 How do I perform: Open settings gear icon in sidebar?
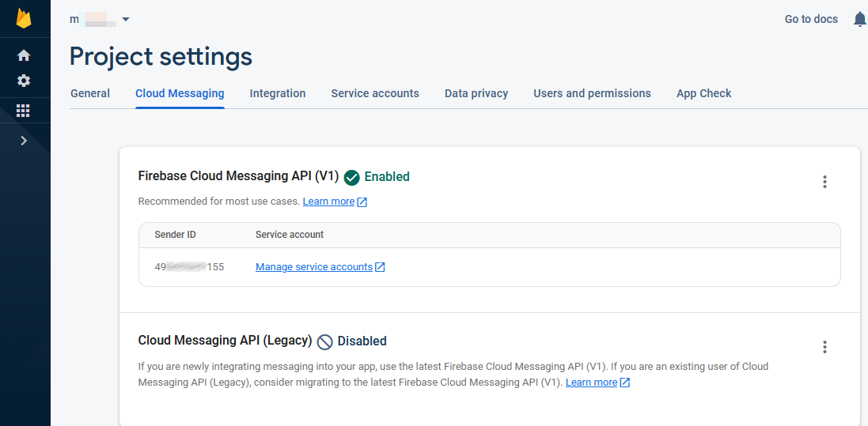pyautogui.click(x=24, y=81)
